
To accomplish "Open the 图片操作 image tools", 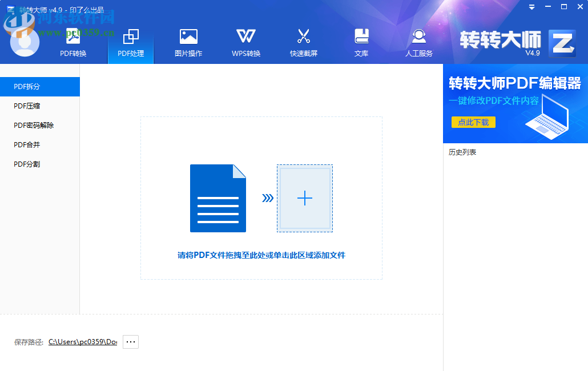I will [x=187, y=42].
